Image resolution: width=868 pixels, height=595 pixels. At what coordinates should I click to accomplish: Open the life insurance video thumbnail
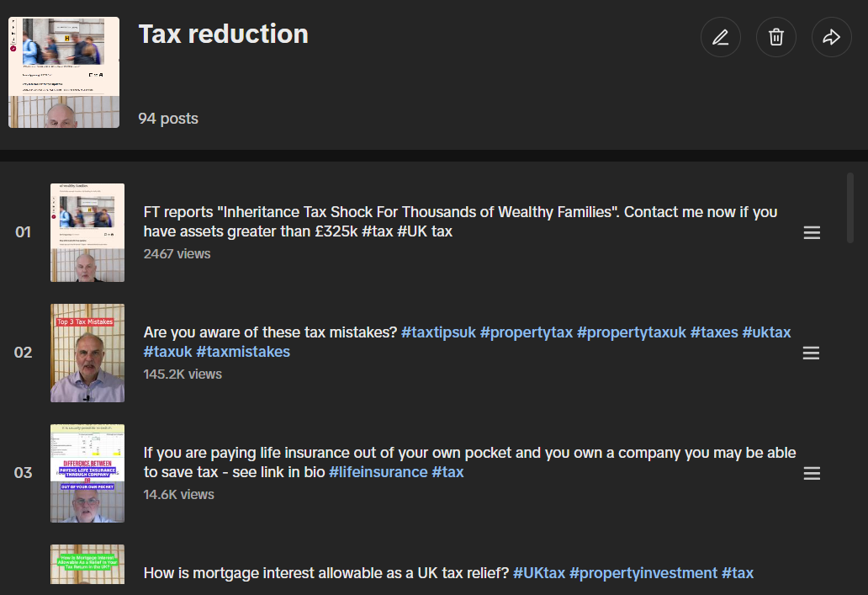tap(87, 473)
